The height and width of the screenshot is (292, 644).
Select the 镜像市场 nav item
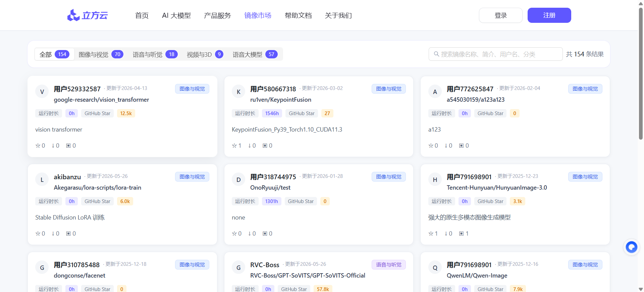coord(258,15)
